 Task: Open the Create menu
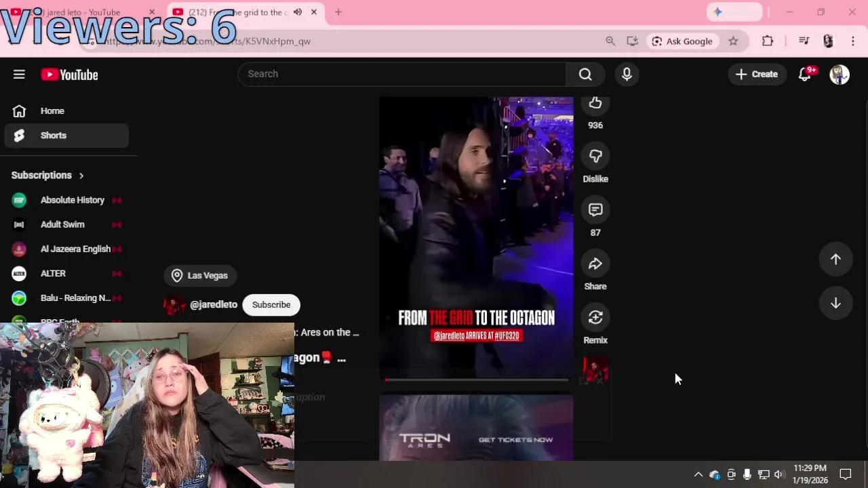[757, 74]
